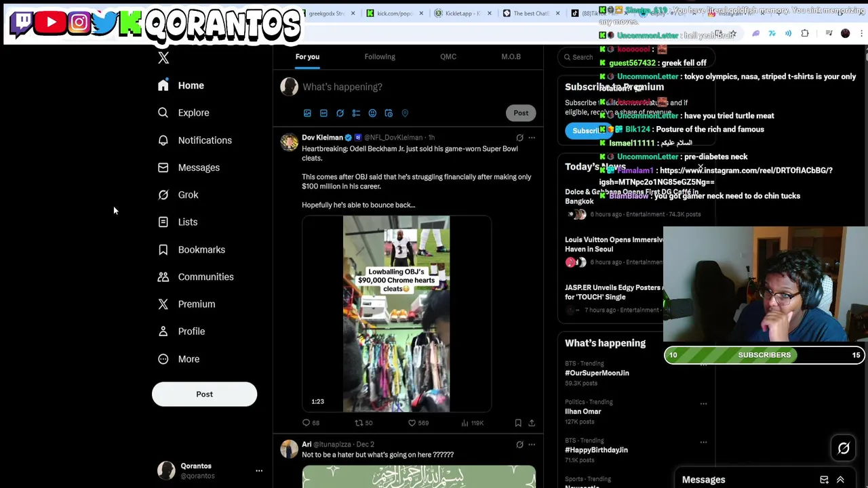Open emoji picker in composer
Viewport: 868px width, 488px height.
(x=372, y=113)
